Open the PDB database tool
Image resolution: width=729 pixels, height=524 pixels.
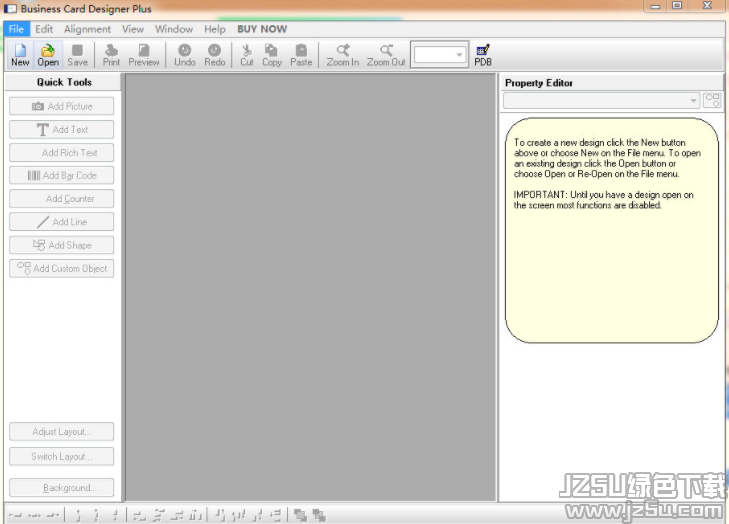[483, 55]
